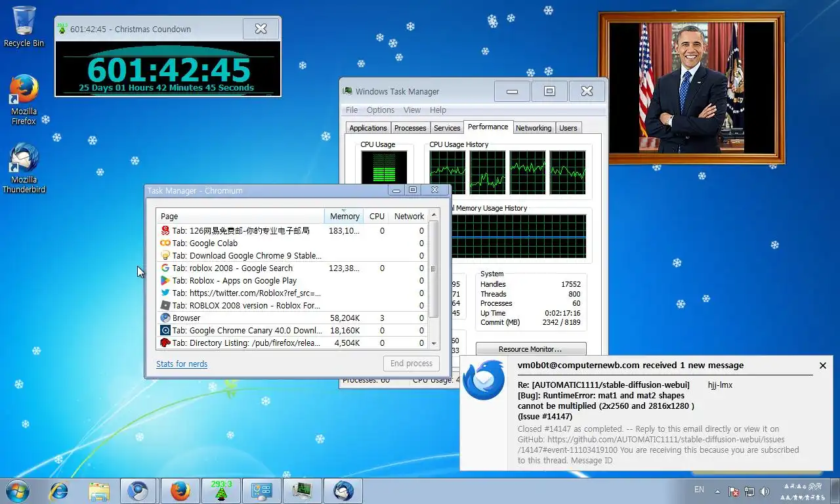This screenshot has width=840, height=504.
Task: Launch Internet Explorer from the taskbar
Action: [59, 491]
